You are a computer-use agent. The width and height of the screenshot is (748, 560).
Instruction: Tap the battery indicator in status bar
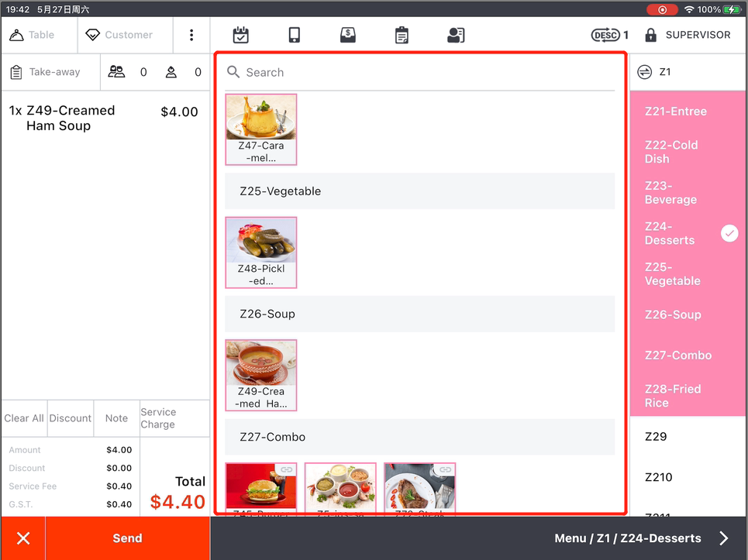(x=732, y=9)
